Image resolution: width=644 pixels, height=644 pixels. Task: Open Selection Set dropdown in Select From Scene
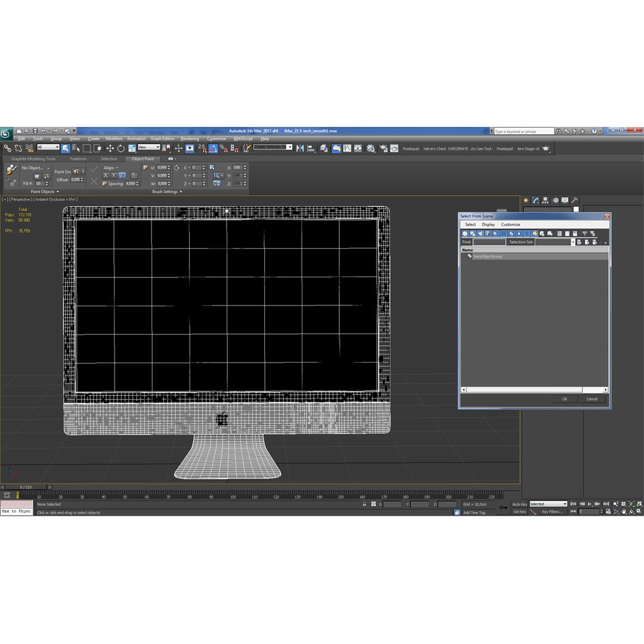[573, 242]
